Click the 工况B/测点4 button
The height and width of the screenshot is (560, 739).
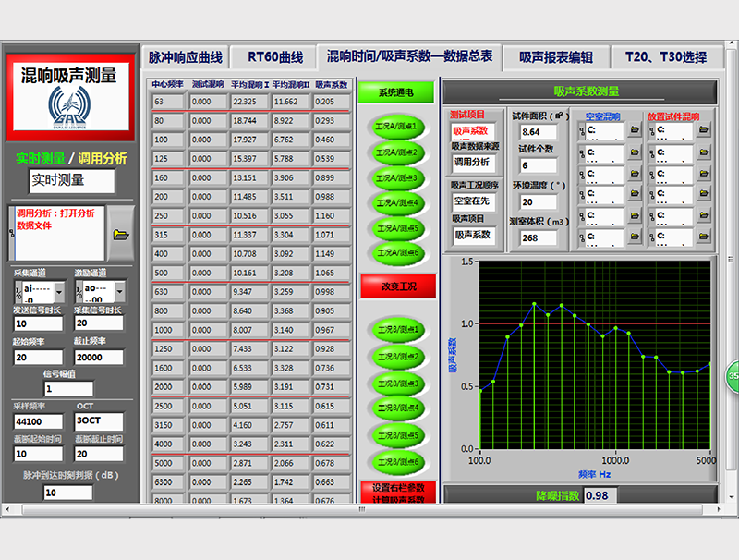pos(398,408)
